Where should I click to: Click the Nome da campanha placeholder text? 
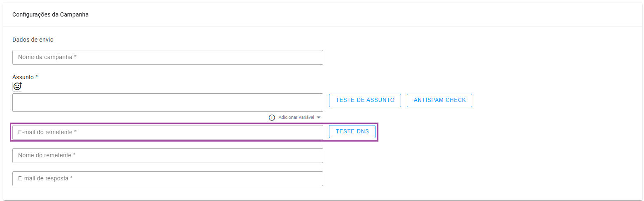point(47,57)
